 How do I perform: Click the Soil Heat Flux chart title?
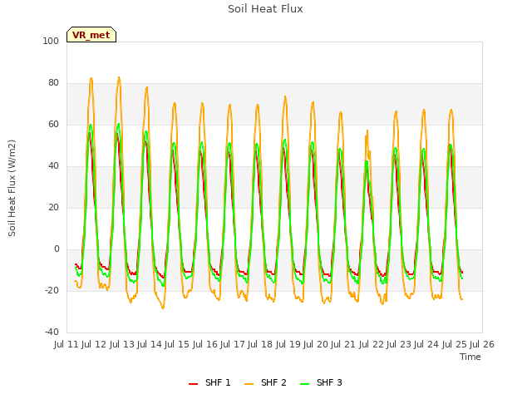click(265, 9)
